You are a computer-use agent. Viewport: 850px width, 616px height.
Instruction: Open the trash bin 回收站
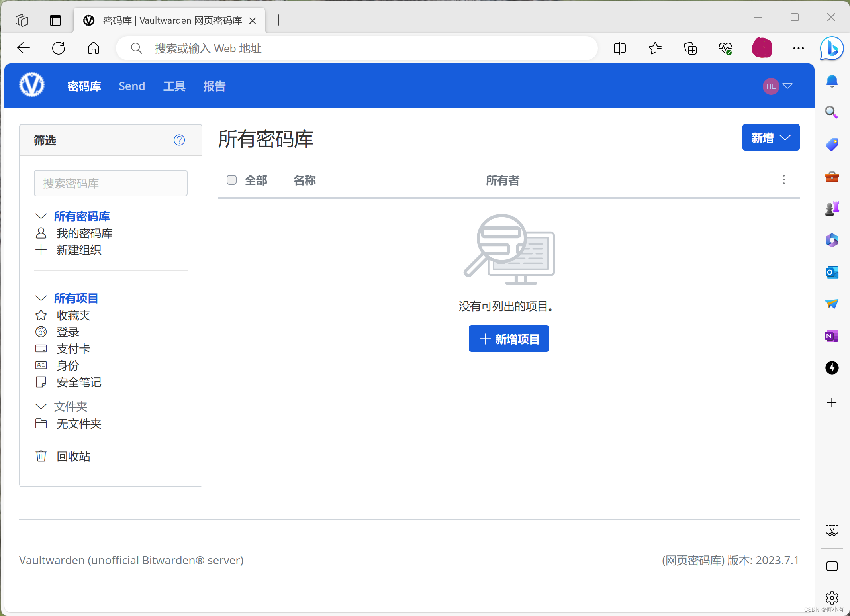pos(73,456)
